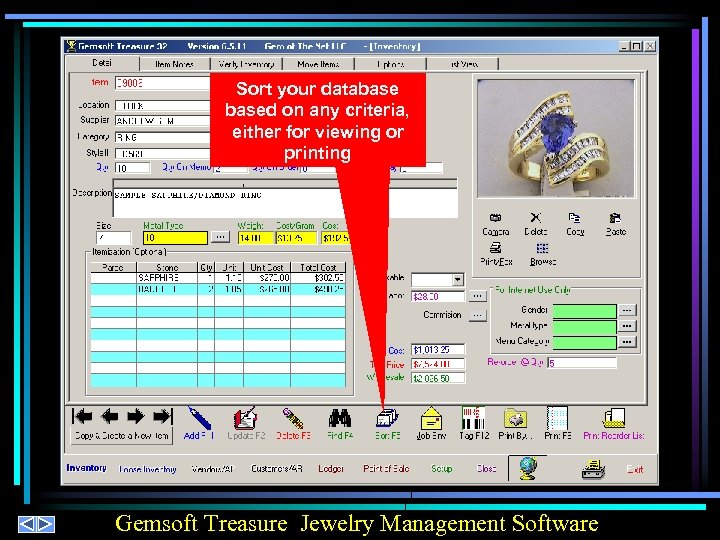Click Exit in the bottom bar
720x540 pixels.
635,469
